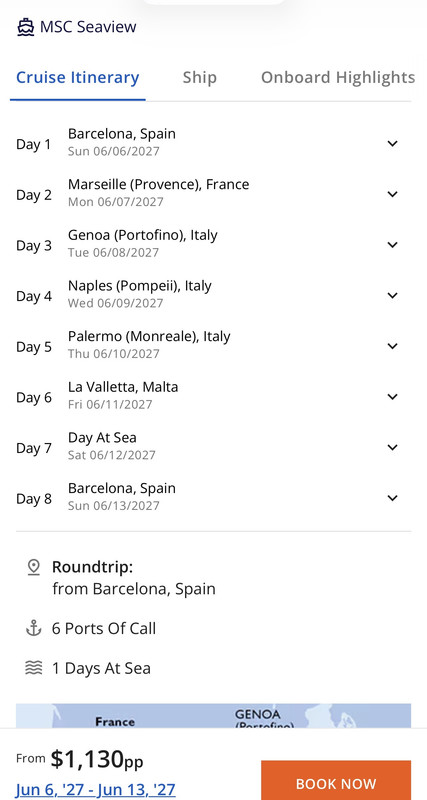Click the ship icon beside MSC Seaview
Viewport: 427px width, 800px height.
26,27
